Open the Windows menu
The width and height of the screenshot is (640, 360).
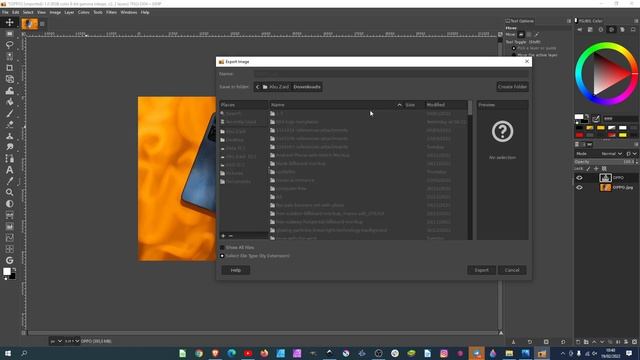pyautogui.click(x=129, y=12)
